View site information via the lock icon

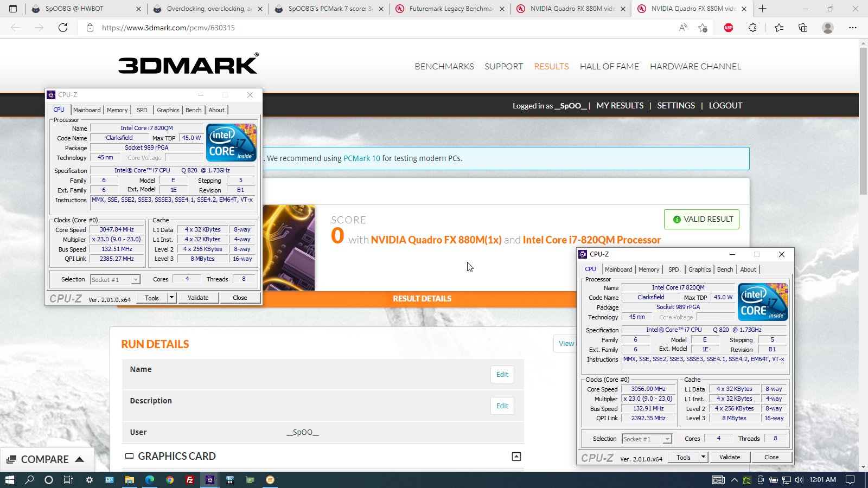[x=90, y=28]
